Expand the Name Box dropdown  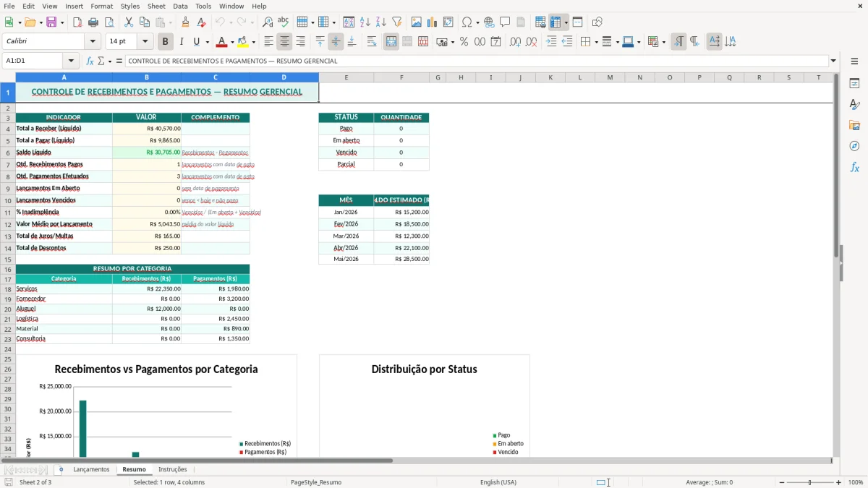click(x=71, y=61)
